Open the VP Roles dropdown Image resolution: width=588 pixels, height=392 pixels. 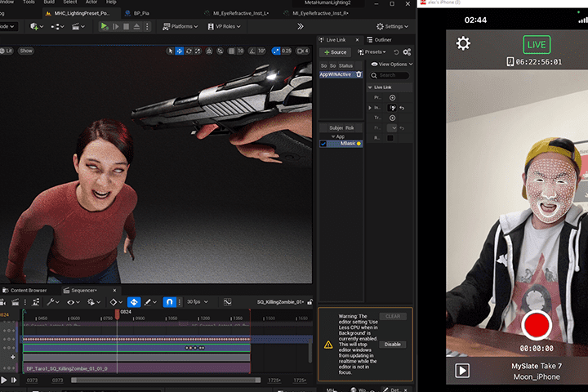coord(224,26)
